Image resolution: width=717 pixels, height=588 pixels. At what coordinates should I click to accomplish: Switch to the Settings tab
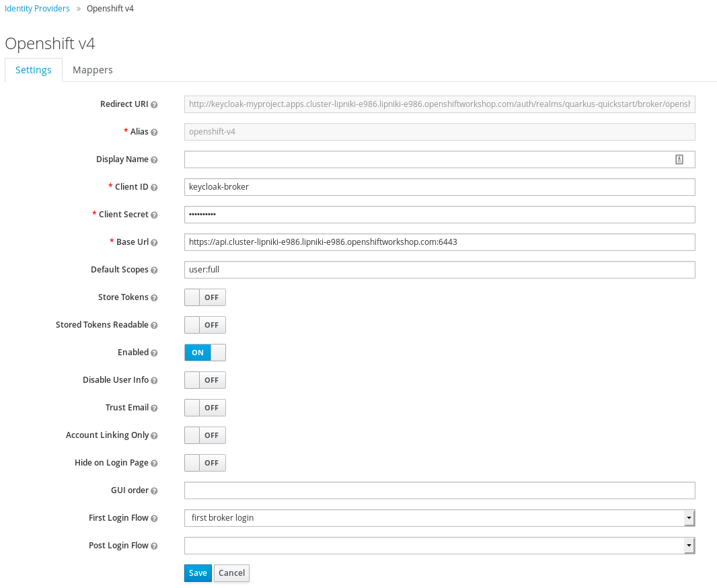pyautogui.click(x=34, y=70)
